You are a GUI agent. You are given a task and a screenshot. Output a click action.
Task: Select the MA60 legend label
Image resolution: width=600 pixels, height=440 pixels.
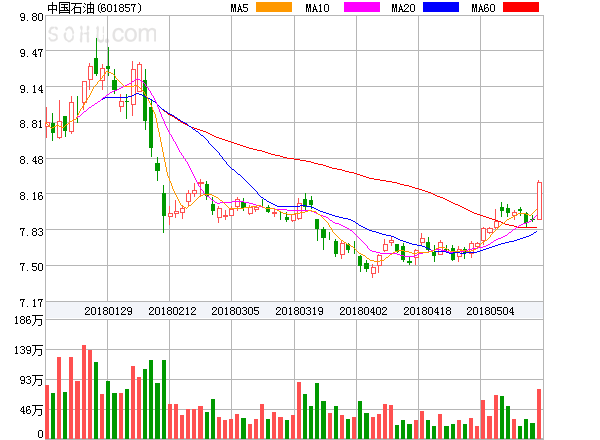click(x=483, y=8)
